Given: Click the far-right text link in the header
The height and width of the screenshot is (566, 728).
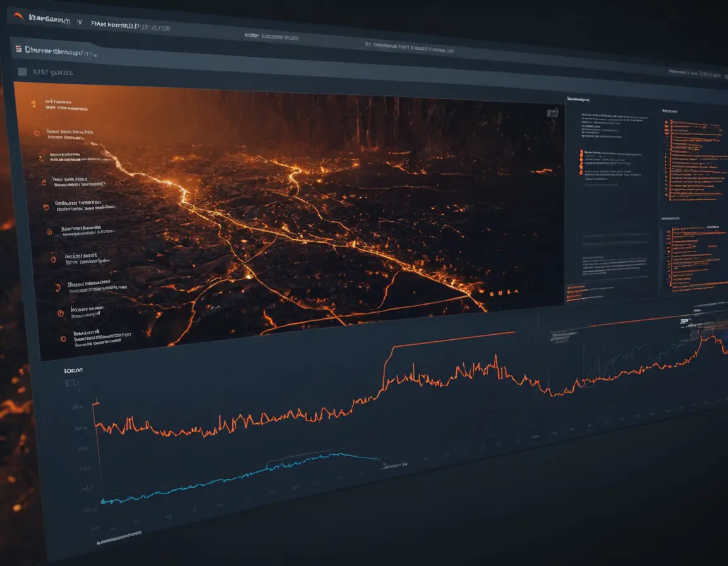Looking at the screenshot, I should (696, 75).
